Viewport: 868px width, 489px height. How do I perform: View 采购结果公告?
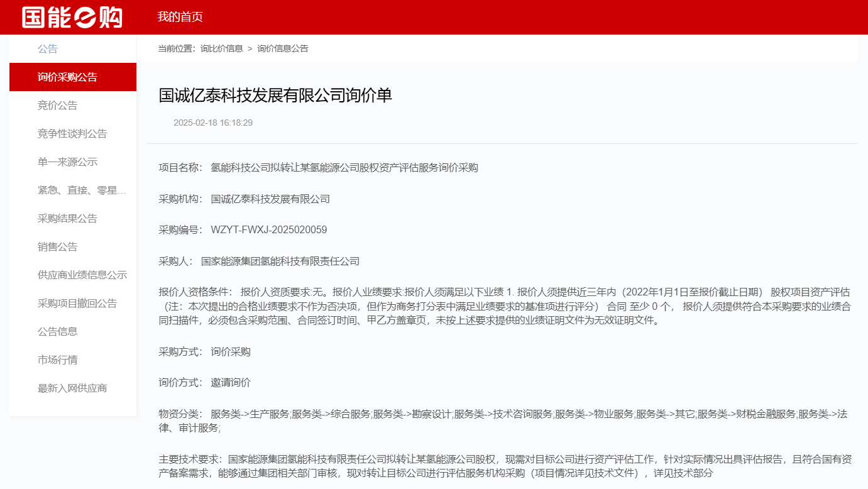tap(67, 219)
